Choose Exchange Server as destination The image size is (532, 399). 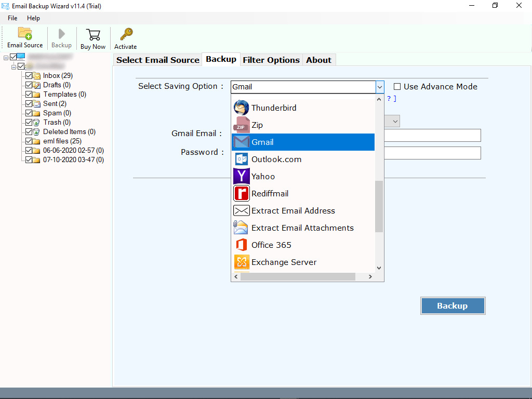pyautogui.click(x=283, y=262)
